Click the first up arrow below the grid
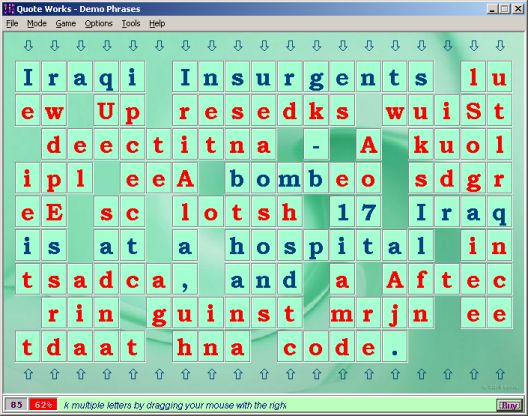This screenshot has width=528, height=416. pos(28,374)
